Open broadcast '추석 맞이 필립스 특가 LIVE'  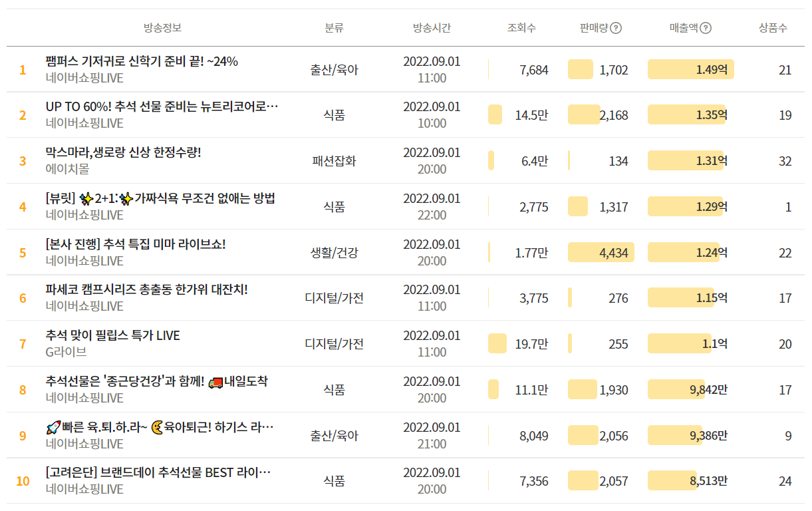(113, 335)
